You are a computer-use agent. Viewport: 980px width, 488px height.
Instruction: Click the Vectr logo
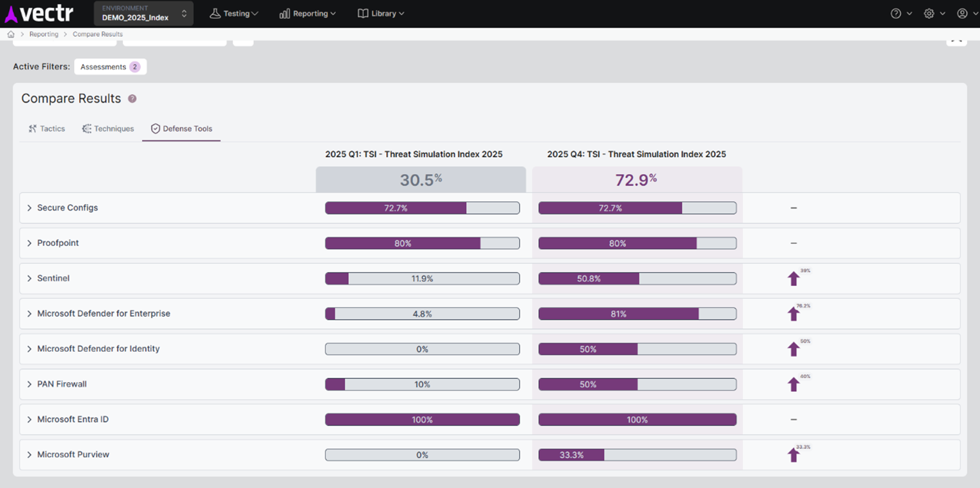pos(39,14)
